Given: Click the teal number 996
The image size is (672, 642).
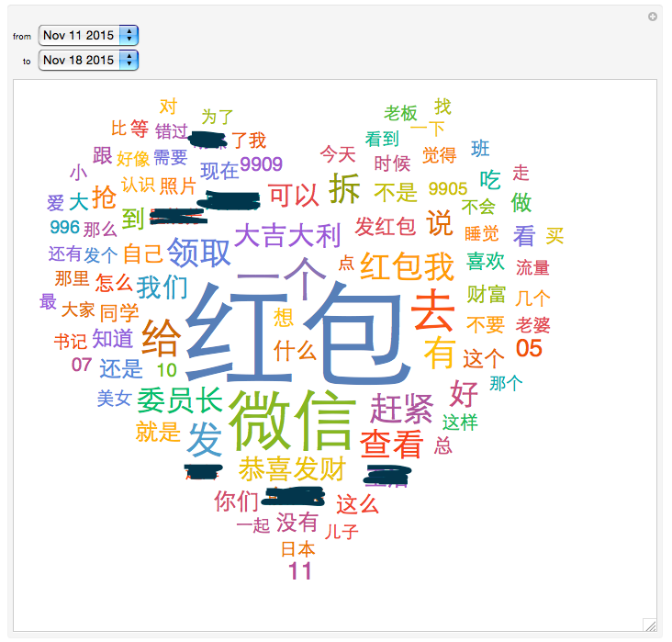Looking at the screenshot, I should [64, 227].
